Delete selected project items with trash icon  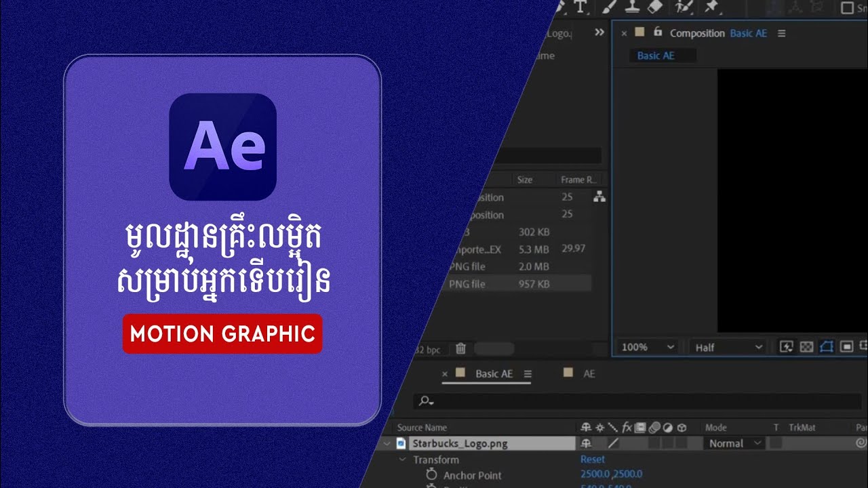[x=460, y=348]
